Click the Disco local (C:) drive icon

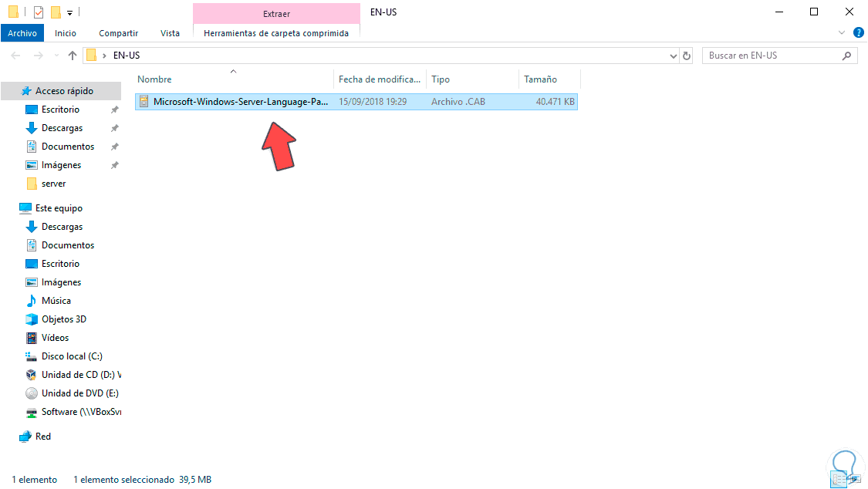(x=32, y=356)
